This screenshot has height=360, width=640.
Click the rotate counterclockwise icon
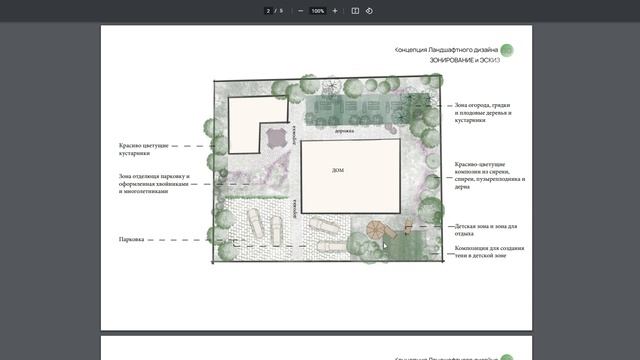tap(369, 11)
